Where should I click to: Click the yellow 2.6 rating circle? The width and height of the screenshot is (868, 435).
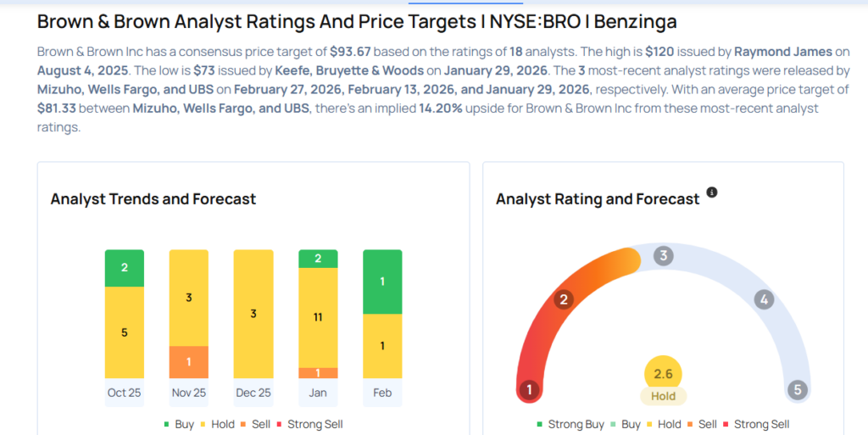(663, 373)
